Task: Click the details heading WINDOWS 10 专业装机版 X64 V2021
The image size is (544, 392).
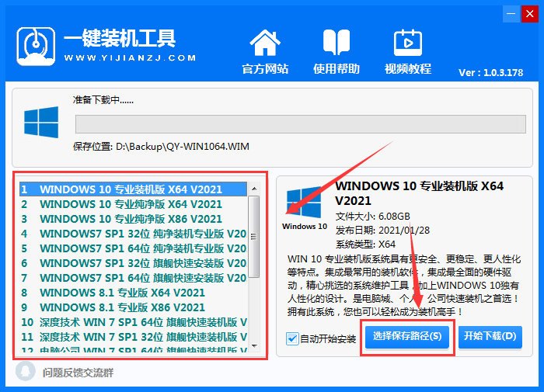Action: click(x=420, y=193)
